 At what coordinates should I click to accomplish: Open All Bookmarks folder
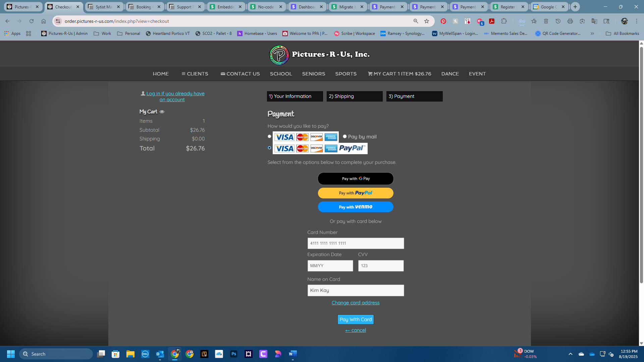click(623, 34)
